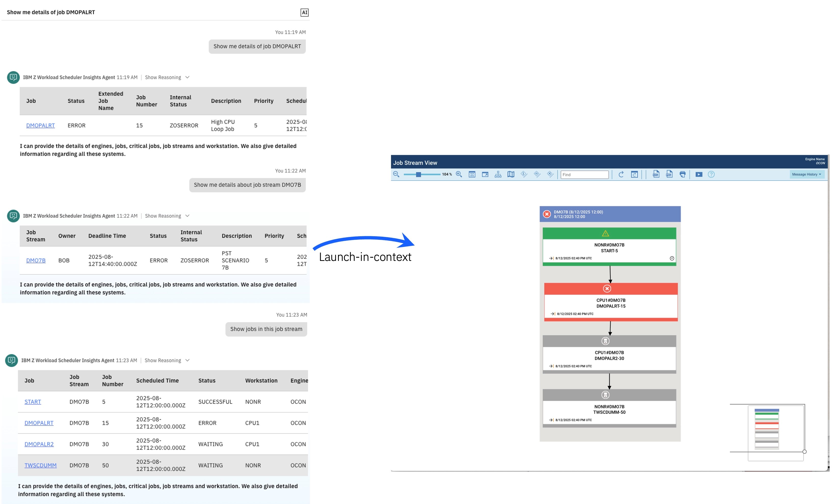Toggle the AI label badge

point(304,12)
